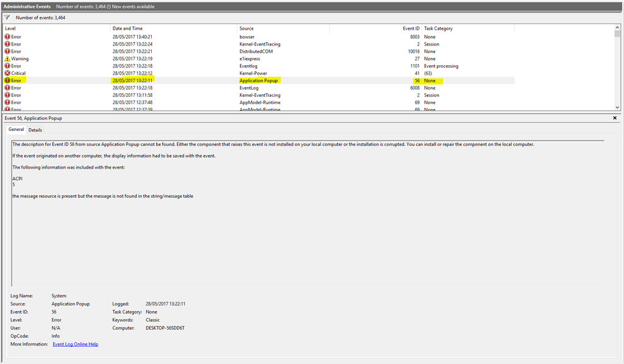Close the Event 56 preview pane
The width and height of the screenshot is (624, 364).
point(614,117)
